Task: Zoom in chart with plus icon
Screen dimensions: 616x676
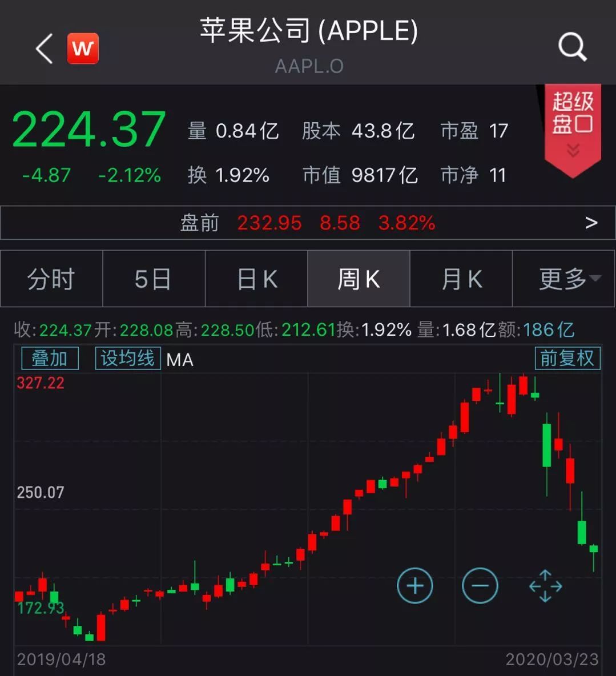Action: tap(415, 586)
